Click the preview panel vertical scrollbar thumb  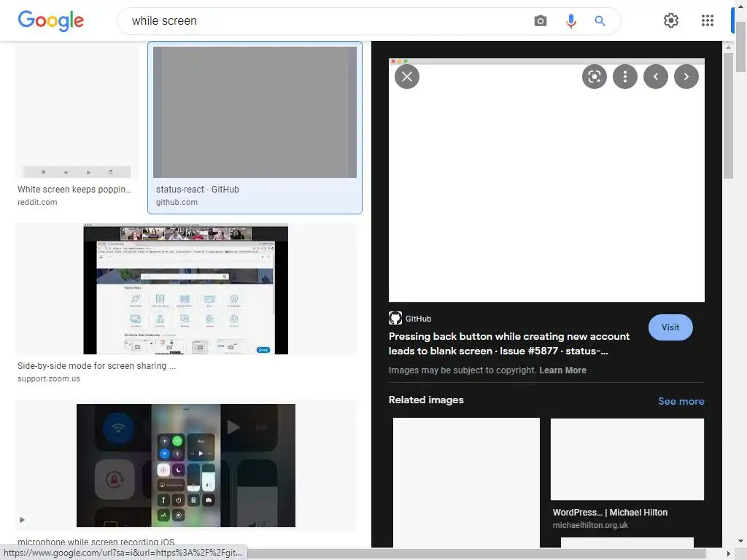[728, 116]
